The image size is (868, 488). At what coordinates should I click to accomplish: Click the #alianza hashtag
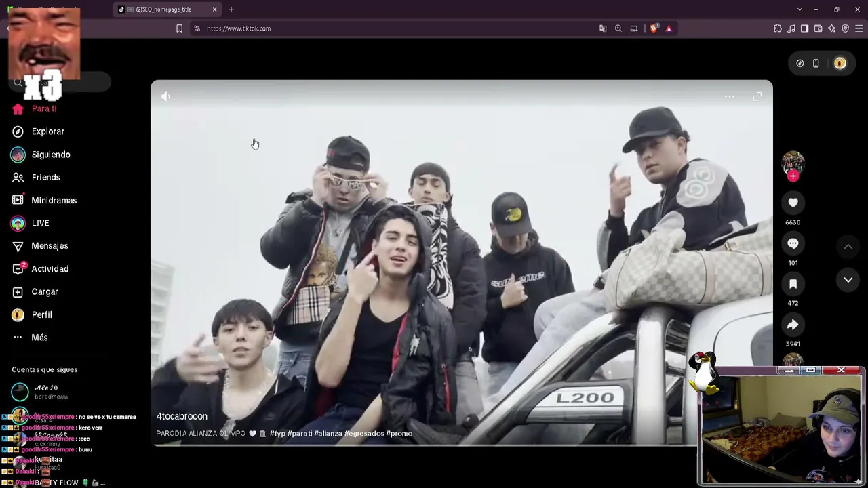(328, 434)
